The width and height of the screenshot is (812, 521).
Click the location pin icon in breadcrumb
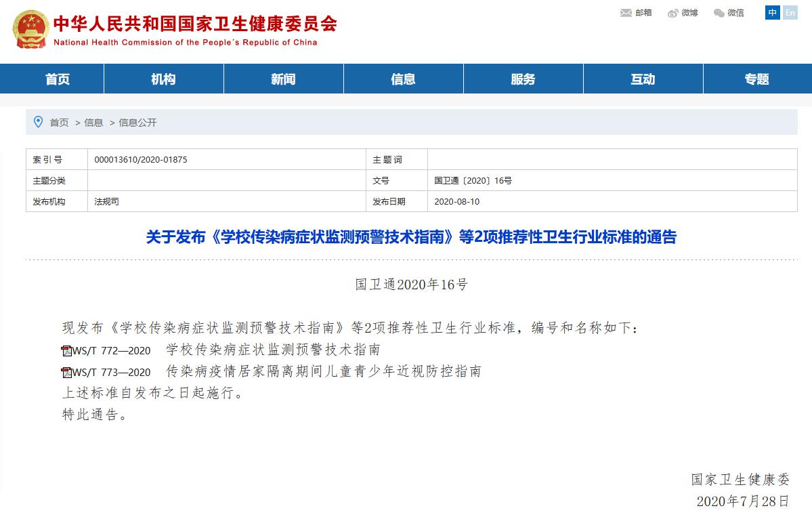39,122
